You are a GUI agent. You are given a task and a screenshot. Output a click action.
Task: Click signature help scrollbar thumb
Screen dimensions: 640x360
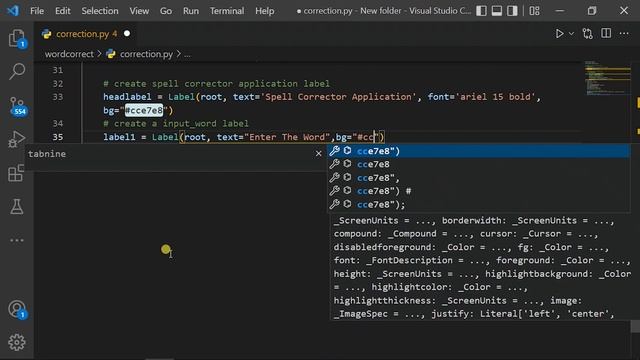635,326
